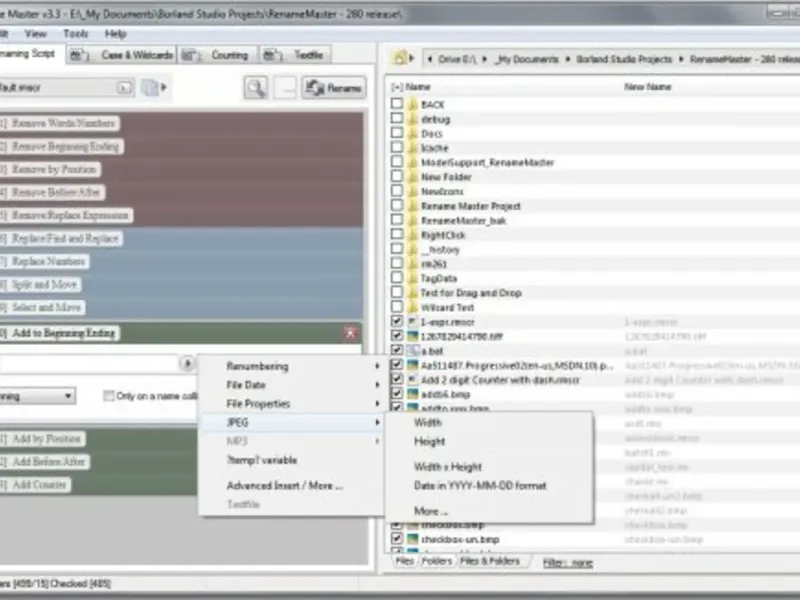Check the debug folder checkbox
The image size is (800, 600).
click(x=396, y=118)
